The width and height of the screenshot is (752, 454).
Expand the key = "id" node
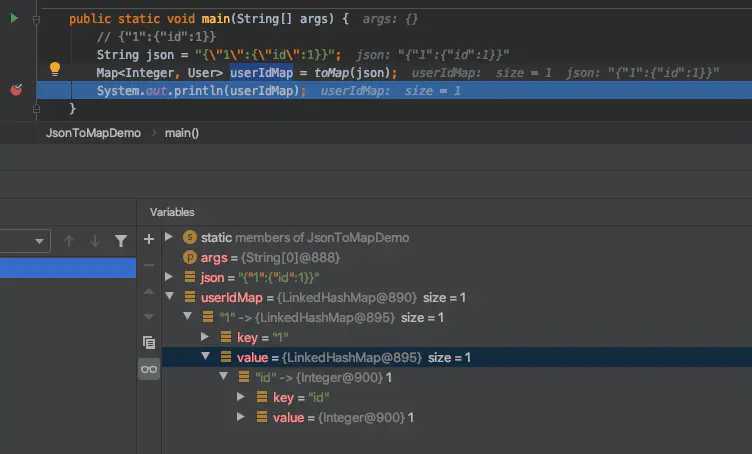[x=241, y=397]
